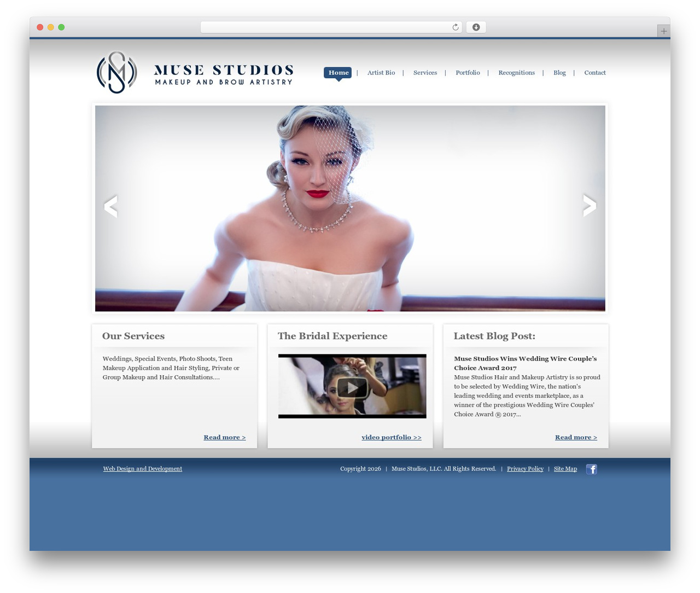Open the Facebook icon in footer
The image size is (700, 593).
591,469
